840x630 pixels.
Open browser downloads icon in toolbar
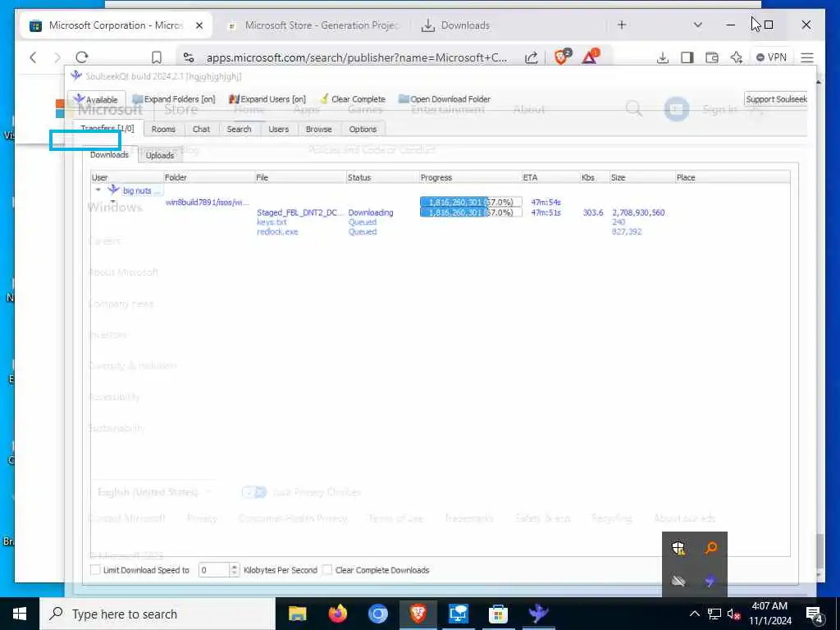(x=663, y=57)
